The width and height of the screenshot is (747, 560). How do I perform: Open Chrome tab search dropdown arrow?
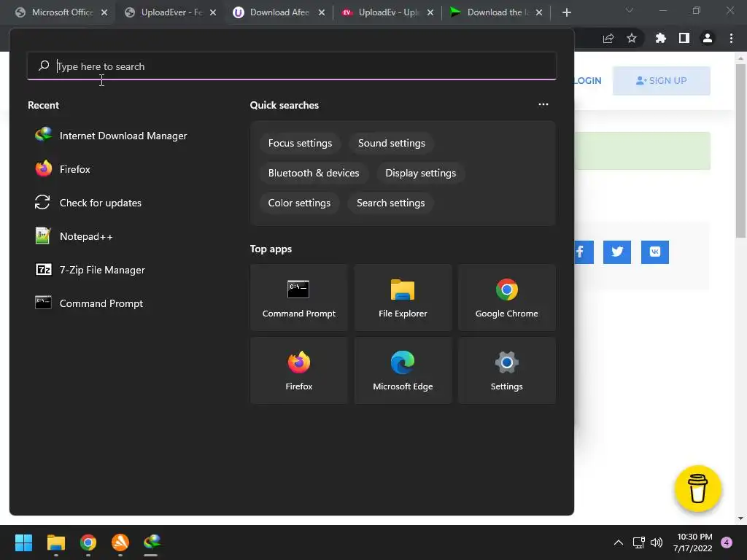[630, 10]
